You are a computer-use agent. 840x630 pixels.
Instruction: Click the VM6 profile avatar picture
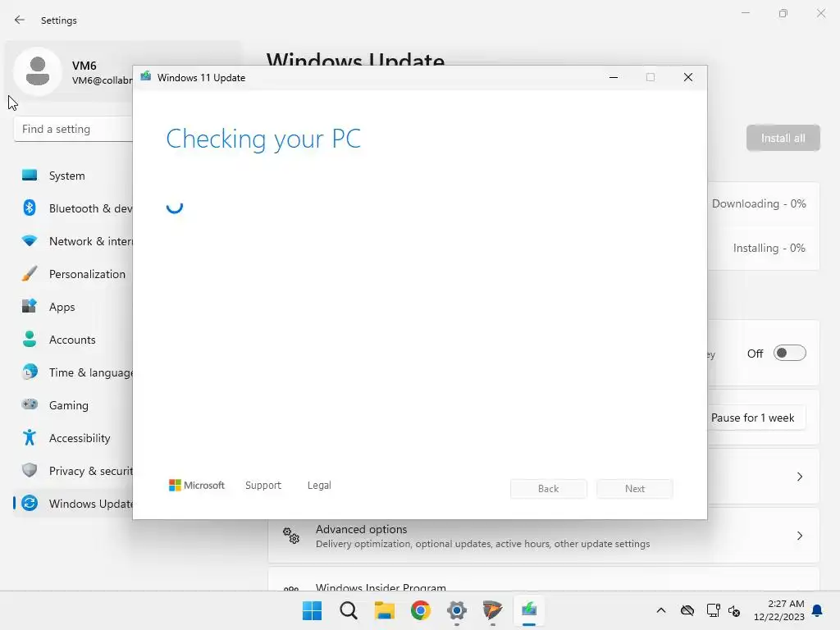[38, 72]
